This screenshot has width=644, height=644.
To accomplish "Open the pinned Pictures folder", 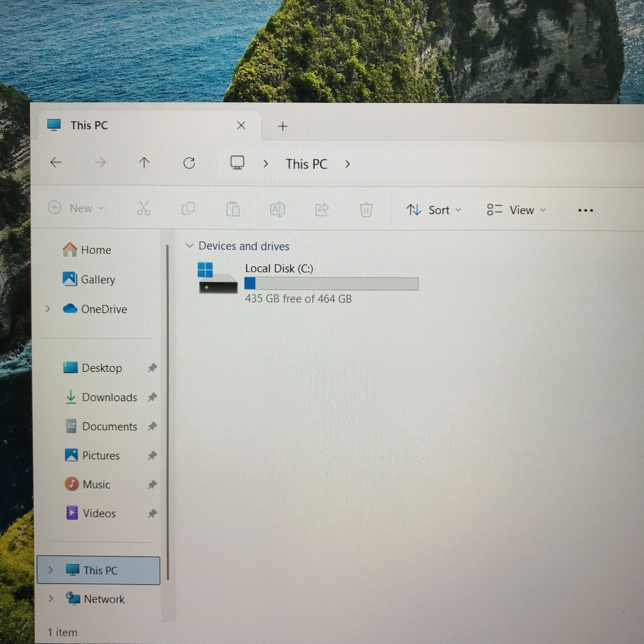I will (92, 455).
